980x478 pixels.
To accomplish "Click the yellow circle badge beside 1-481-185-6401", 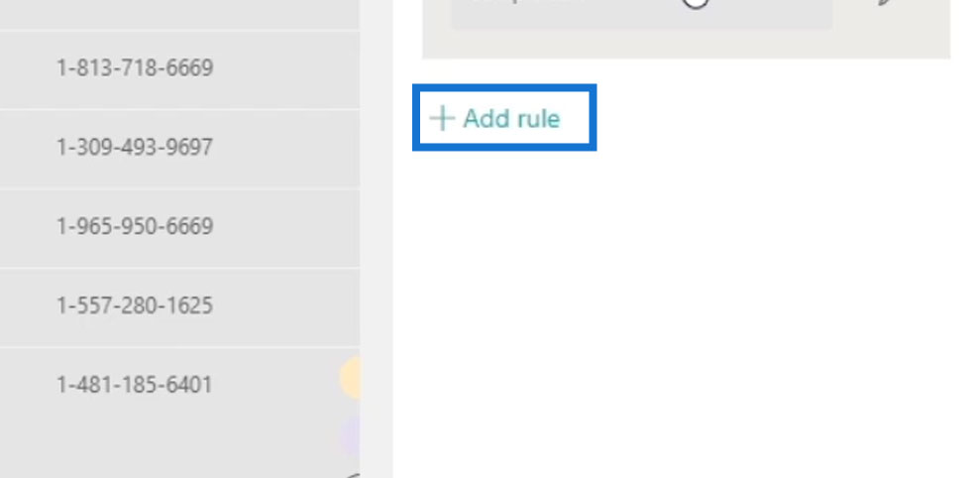I will (351, 378).
